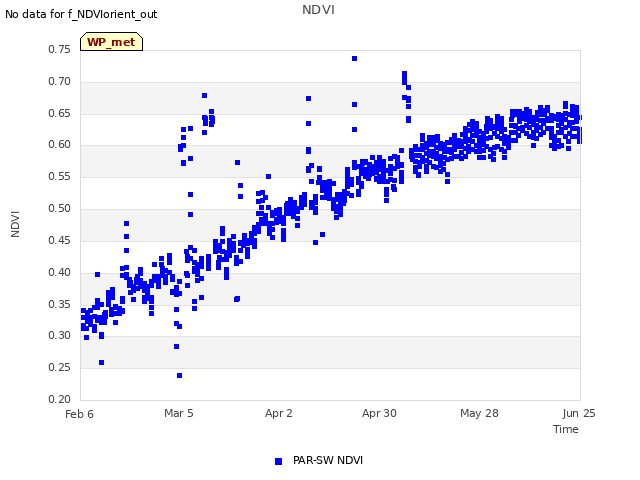Click the blue PAR-SW NDVI legend swatch
Image resolution: width=640 pixels, height=480 pixels.
click(x=278, y=461)
